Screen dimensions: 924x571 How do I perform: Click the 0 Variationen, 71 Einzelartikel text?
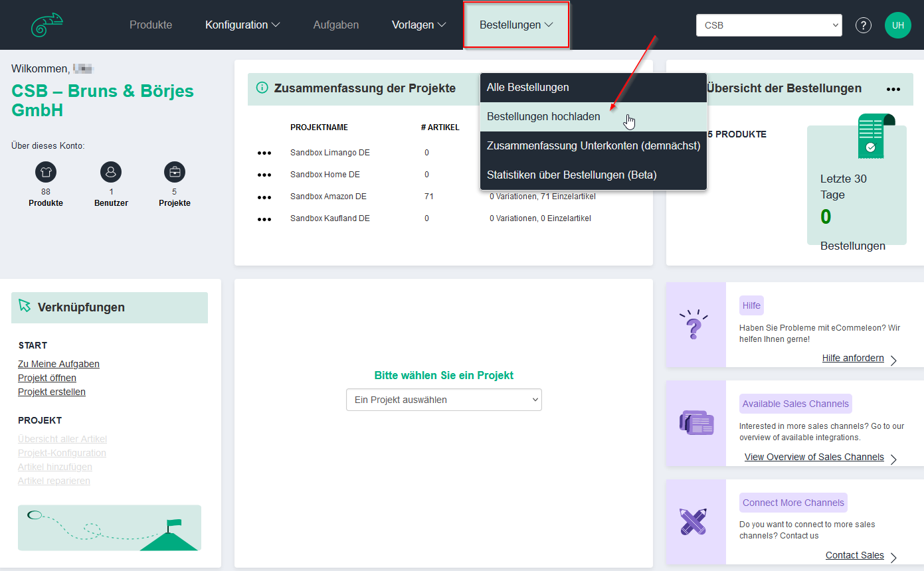tap(543, 197)
